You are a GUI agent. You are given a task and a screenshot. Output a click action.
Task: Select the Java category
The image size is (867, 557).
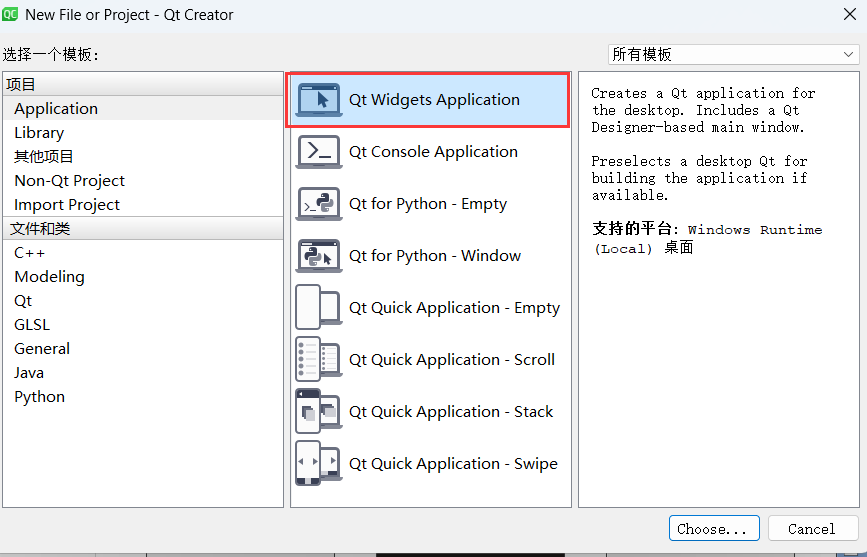click(143, 373)
